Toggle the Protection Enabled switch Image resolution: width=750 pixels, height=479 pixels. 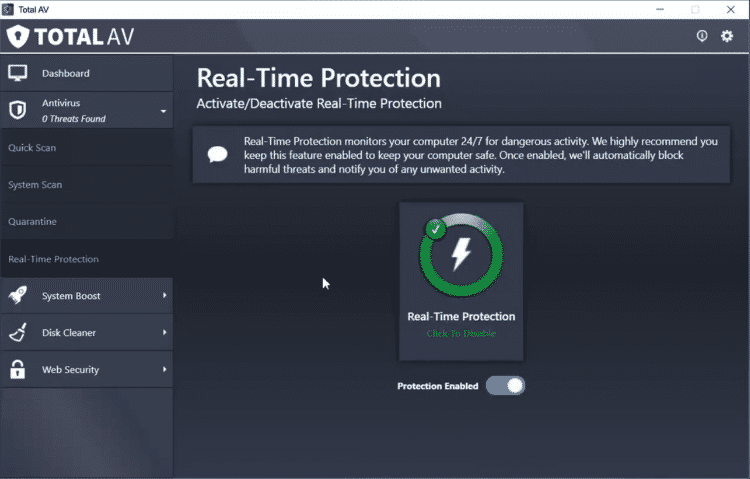click(505, 386)
